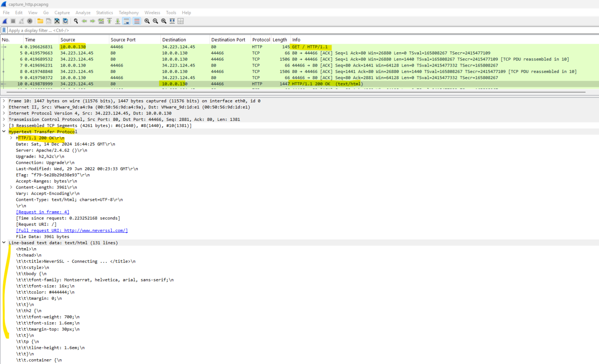Go to the previous packet in history

pos(84,21)
